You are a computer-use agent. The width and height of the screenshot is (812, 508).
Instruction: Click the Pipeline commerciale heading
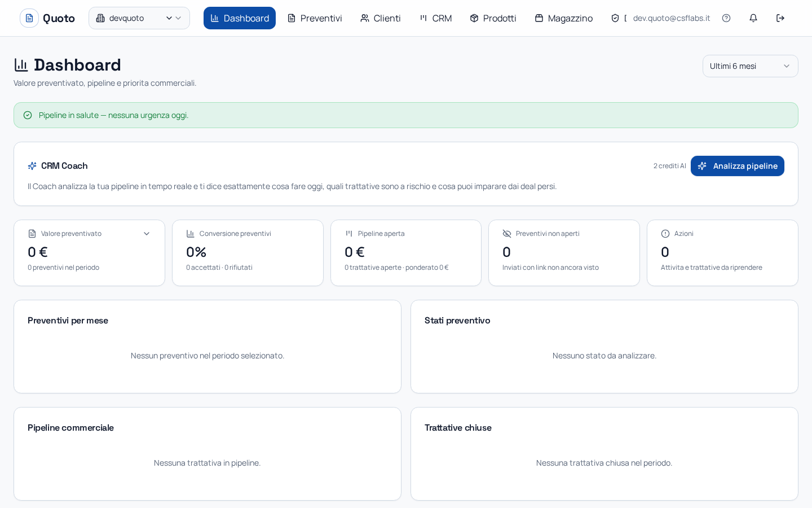pyautogui.click(x=70, y=428)
